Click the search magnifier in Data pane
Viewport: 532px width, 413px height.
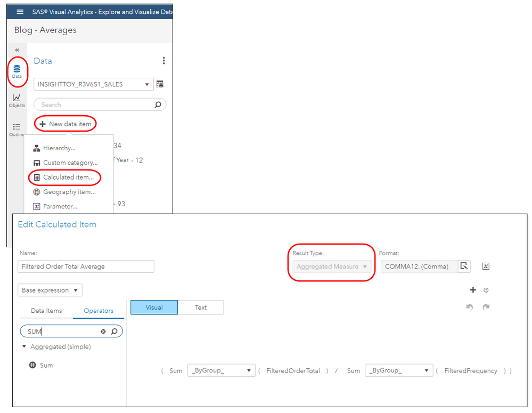click(158, 104)
